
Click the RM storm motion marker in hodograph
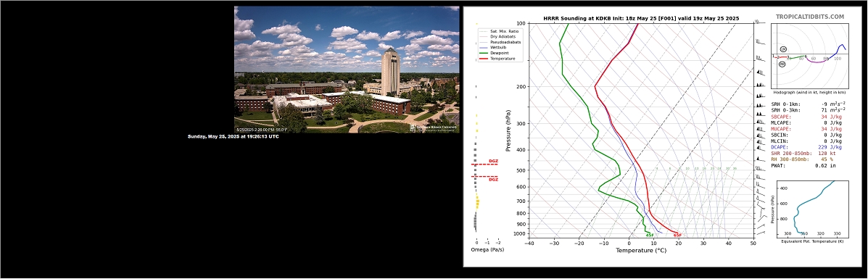point(782,64)
